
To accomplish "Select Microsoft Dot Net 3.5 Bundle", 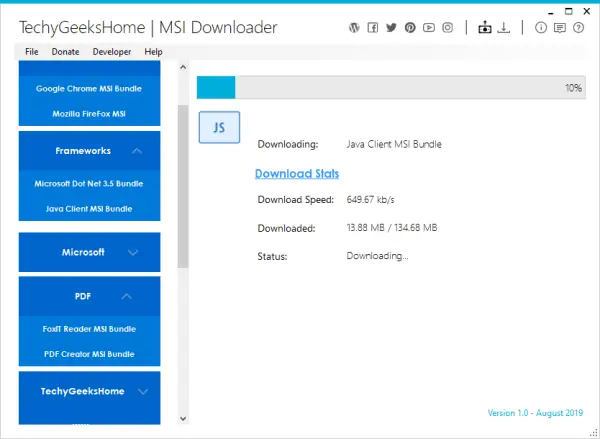I will point(89,184).
